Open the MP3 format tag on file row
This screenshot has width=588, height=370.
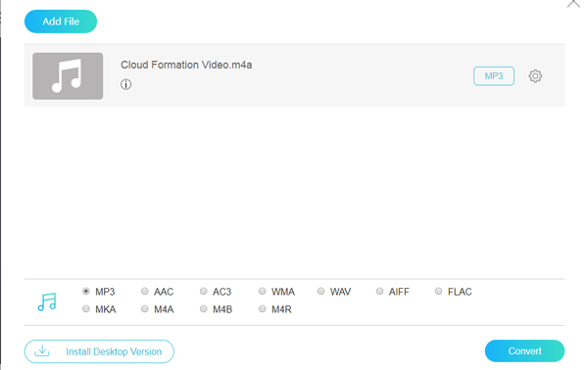[494, 76]
